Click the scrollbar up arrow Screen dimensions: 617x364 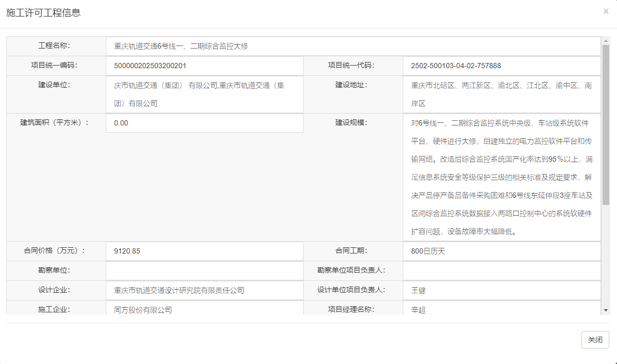tap(606, 40)
